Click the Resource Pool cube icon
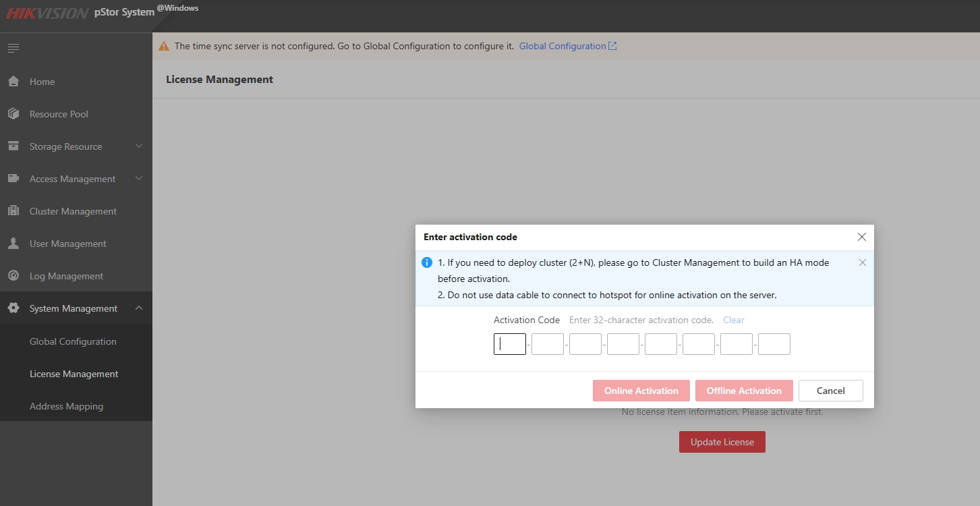 tap(13, 114)
